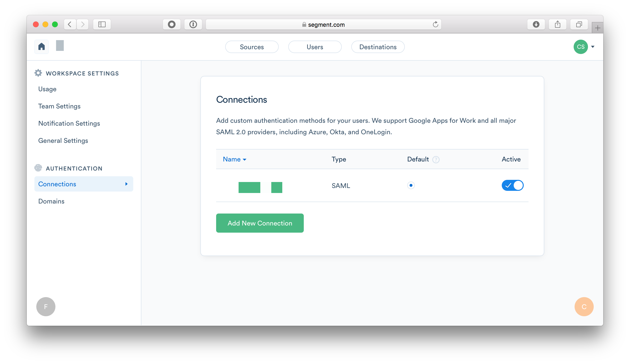
Task: Open the Sources tab
Action: (252, 47)
